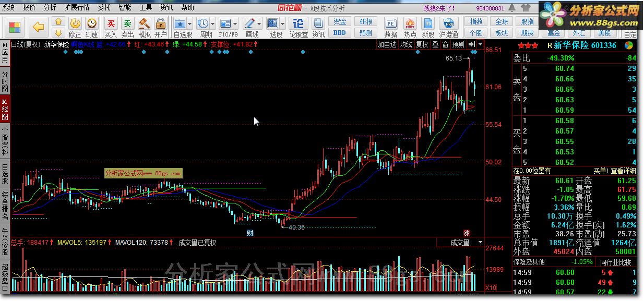The image size is (644, 301).
Task: Click the X10 label in volume panel
Action: (491, 288)
